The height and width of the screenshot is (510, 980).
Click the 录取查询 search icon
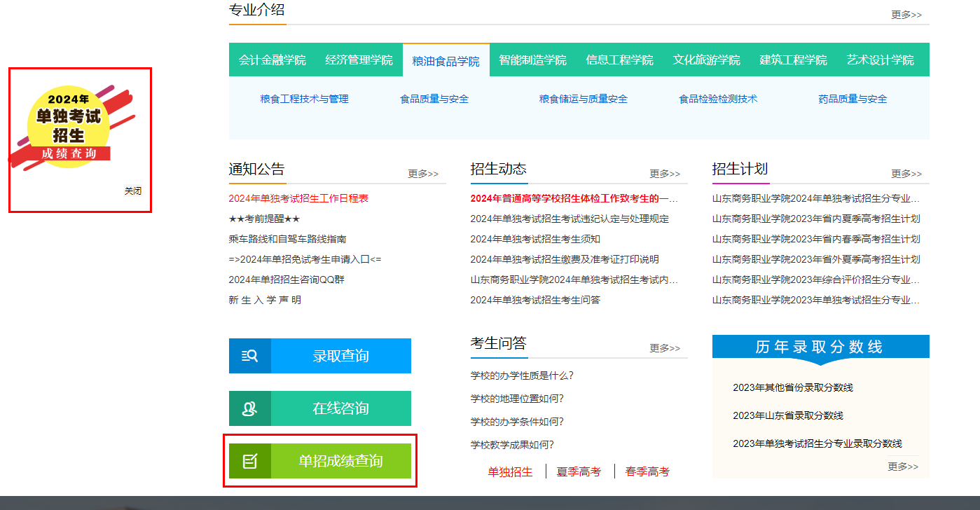(x=249, y=356)
